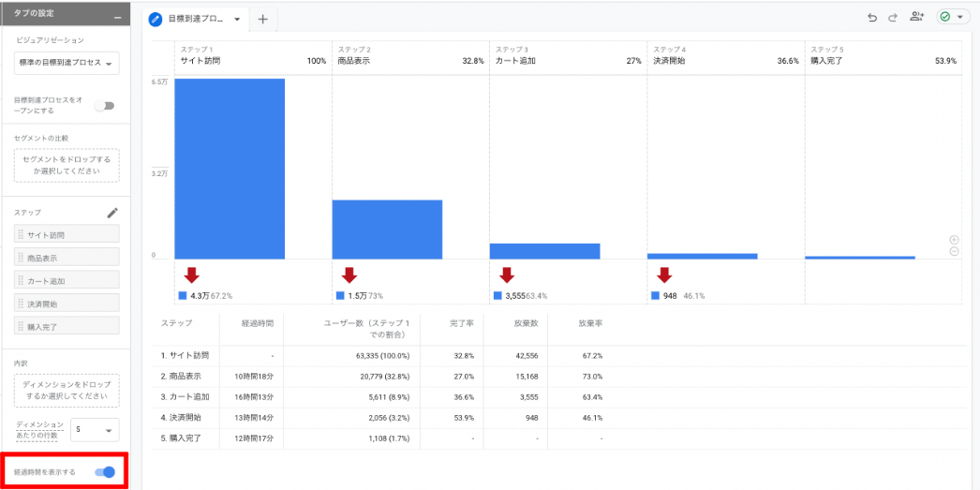Click the blue pencil tab icon
The width and height of the screenshot is (980, 490).
155,19
